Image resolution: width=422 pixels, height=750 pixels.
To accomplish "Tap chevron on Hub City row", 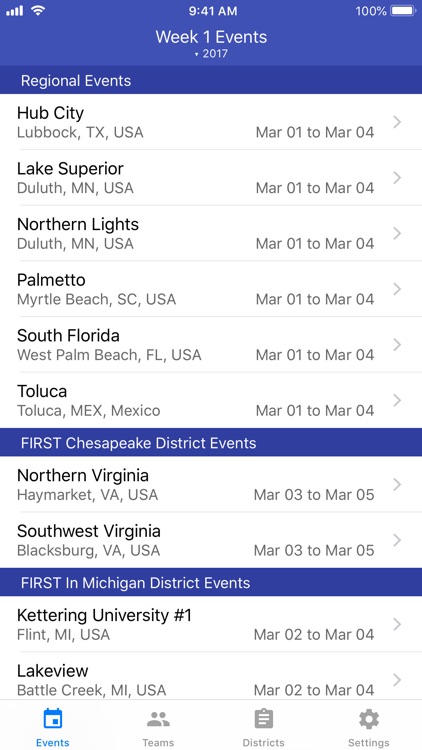I will 397,122.
